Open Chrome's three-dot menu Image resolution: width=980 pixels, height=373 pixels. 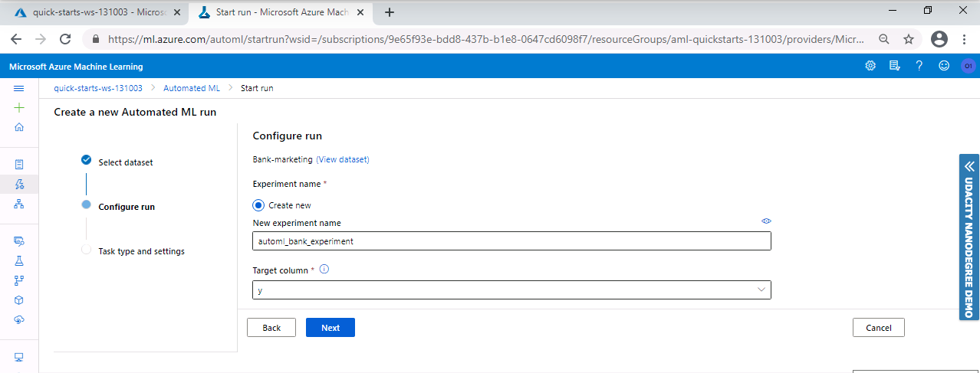[965, 39]
